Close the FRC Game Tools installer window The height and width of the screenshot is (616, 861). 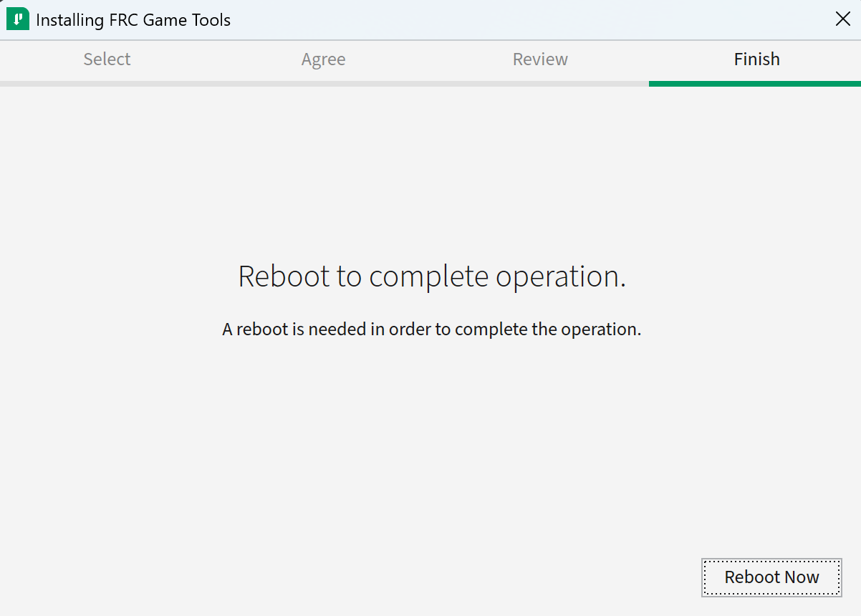842,19
